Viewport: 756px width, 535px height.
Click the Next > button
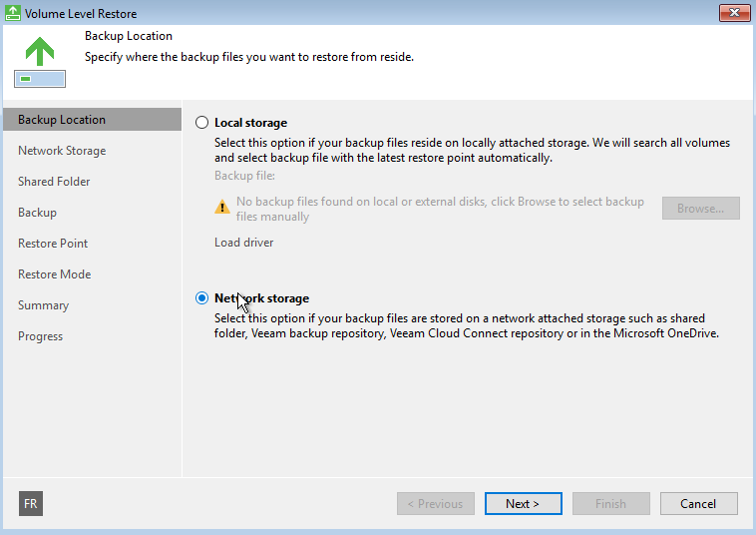pos(524,504)
